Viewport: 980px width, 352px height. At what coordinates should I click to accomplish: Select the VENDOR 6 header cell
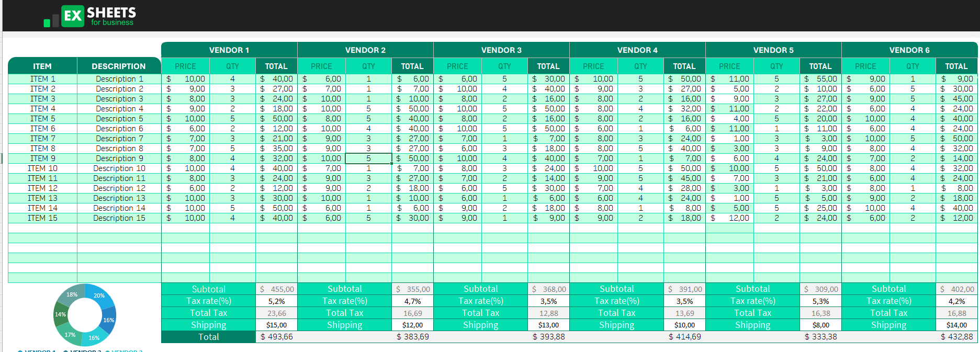[909, 50]
